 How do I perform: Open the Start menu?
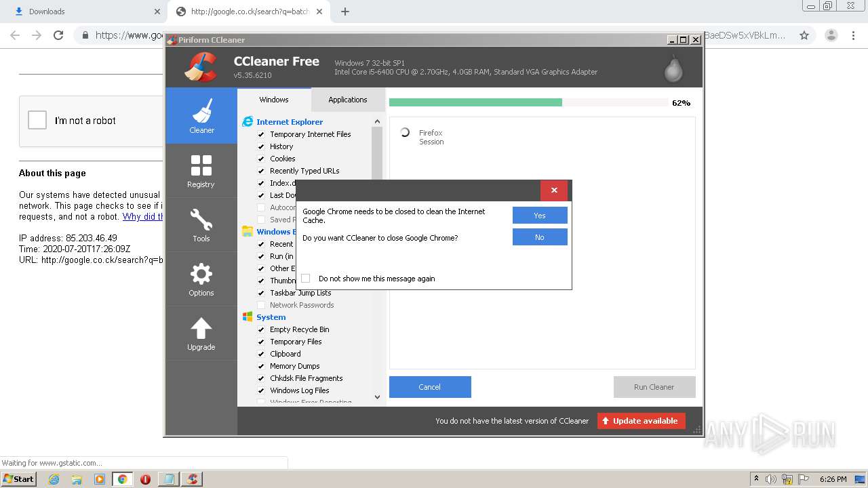pyautogui.click(x=19, y=479)
